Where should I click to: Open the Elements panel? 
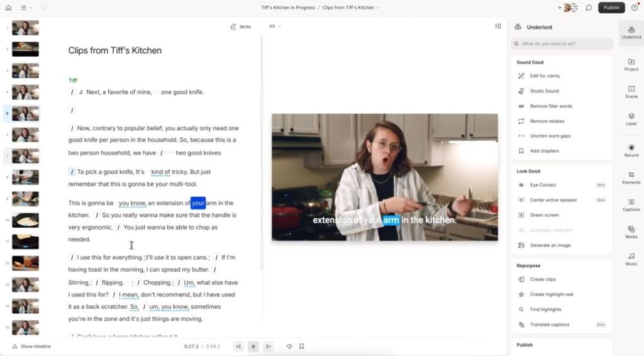click(631, 177)
